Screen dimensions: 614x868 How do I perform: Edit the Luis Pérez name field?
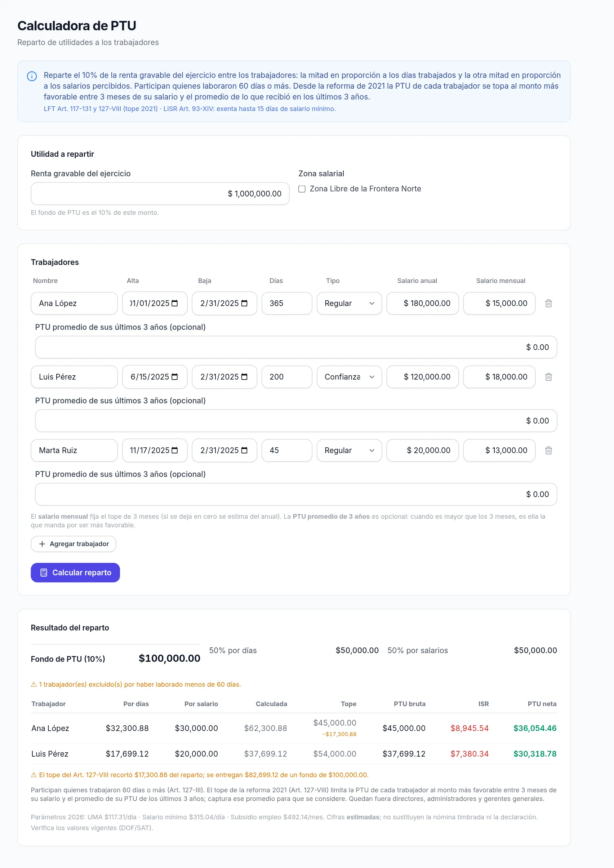(x=74, y=377)
